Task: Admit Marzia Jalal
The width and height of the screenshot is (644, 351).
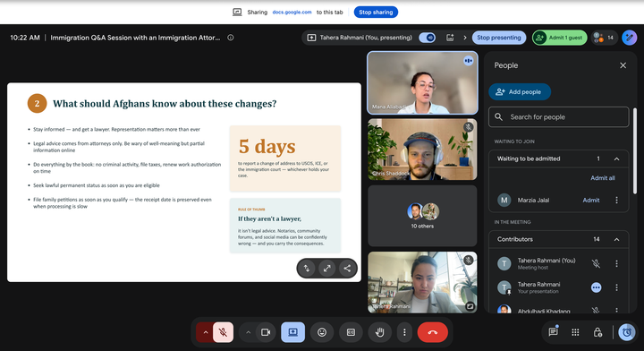Action: point(591,201)
